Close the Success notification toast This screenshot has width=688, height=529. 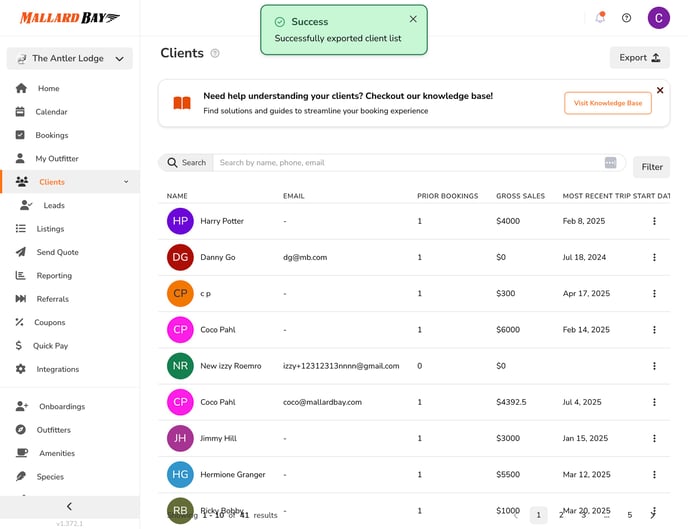tap(413, 19)
